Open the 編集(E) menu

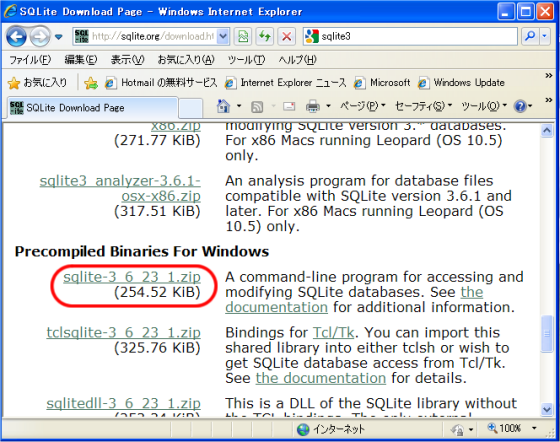click(x=81, y=60)
